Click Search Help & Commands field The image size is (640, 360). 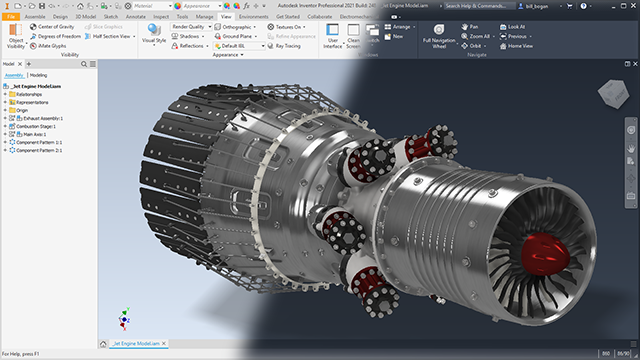[480, 6]
